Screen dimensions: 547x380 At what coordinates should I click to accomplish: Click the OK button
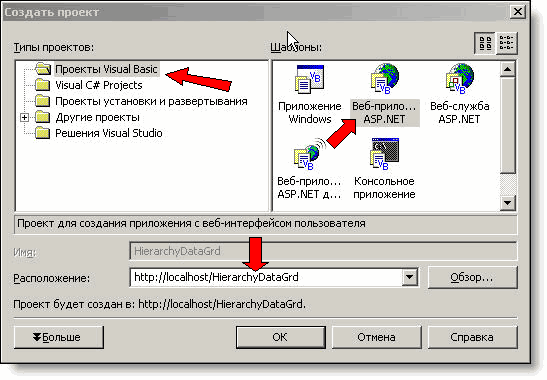pos(281,337)
